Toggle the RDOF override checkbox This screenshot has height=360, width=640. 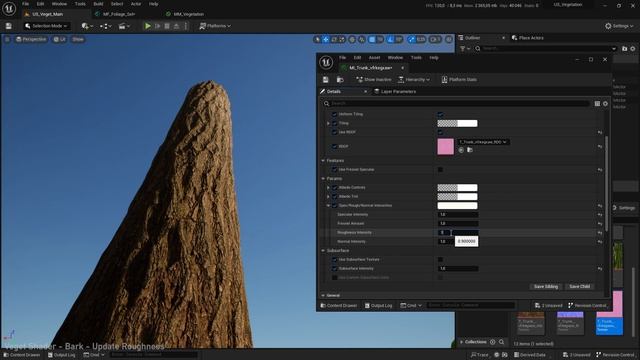point(335,146)
